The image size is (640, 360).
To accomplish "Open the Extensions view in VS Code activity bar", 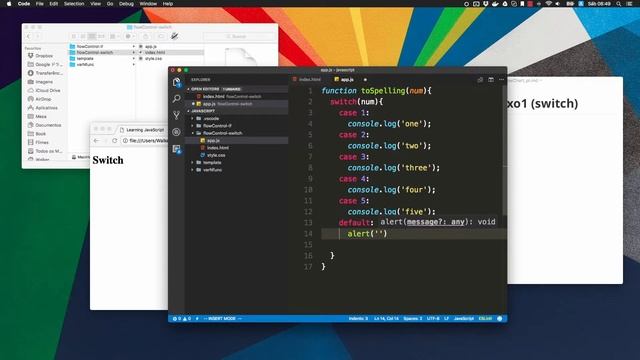I will pos(176,149).
